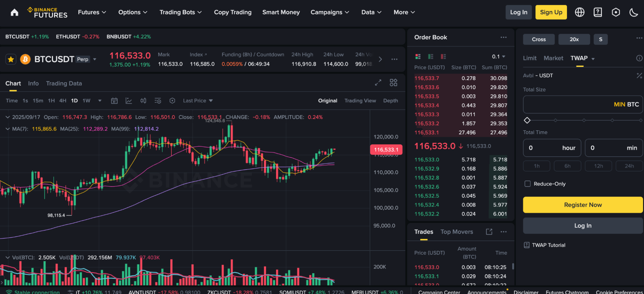This screenshot has width=644, height=294.
Task: Click the TWAP Tutorial book icon
Action: (x=527, y=245)
